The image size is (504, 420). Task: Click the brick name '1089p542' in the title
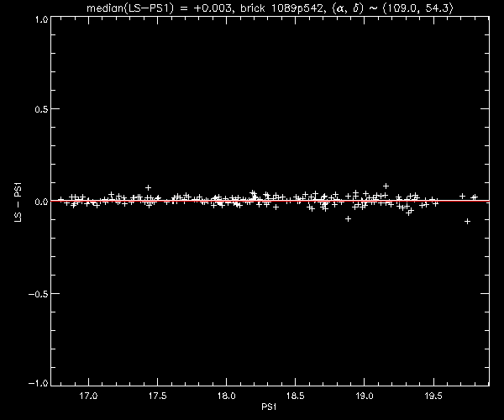(x=297, y=8)
